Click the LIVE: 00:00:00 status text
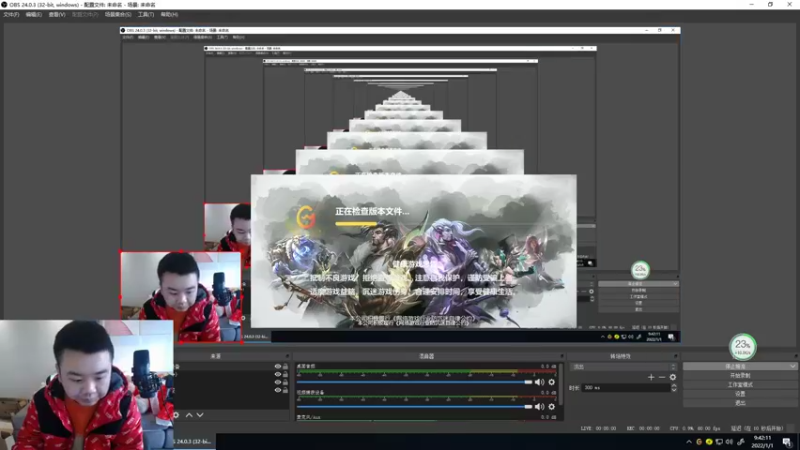 [598, 429]
